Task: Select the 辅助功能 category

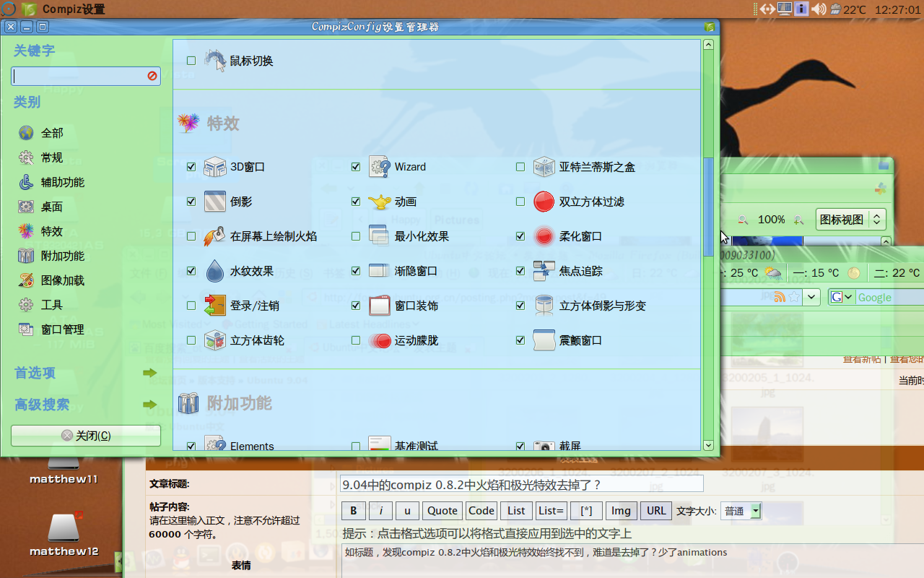Action: click(52, 182)
